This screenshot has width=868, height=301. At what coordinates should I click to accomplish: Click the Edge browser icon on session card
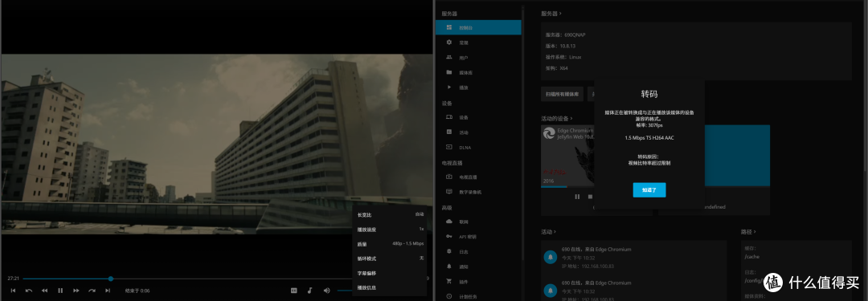(549, 132)
